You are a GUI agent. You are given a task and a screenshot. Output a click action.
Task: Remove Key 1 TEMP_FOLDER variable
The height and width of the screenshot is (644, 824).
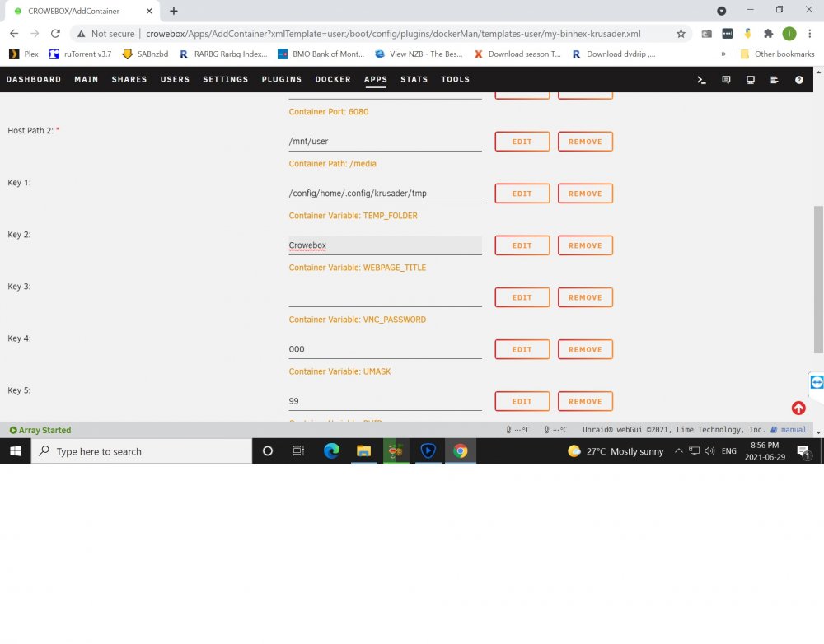(585, 194)
